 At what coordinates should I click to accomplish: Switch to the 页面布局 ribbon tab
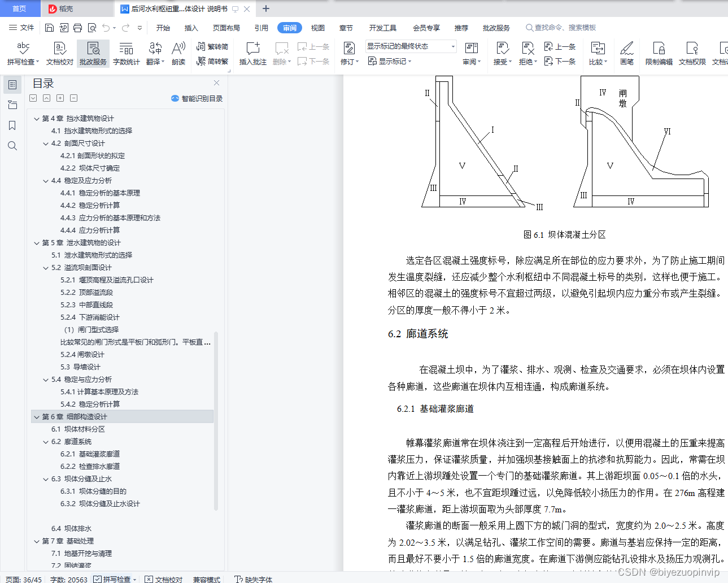click(x=226, y=27)
